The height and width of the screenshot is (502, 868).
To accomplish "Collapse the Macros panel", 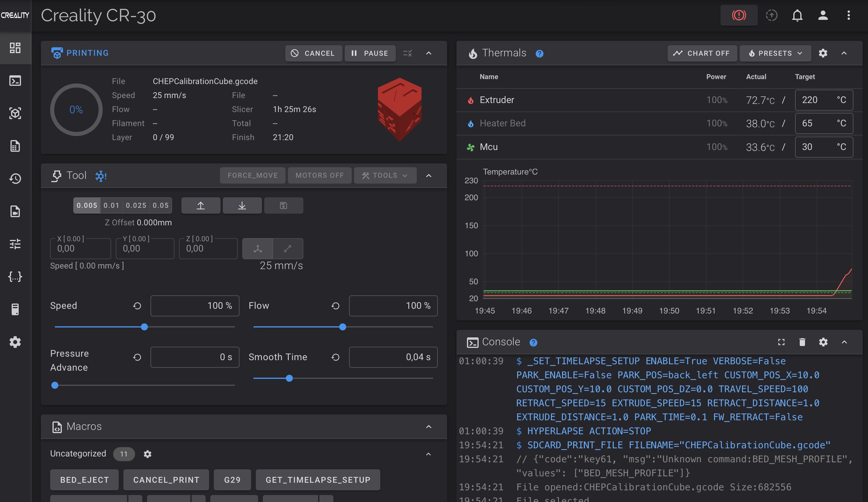I will click(x=428, y=426).
